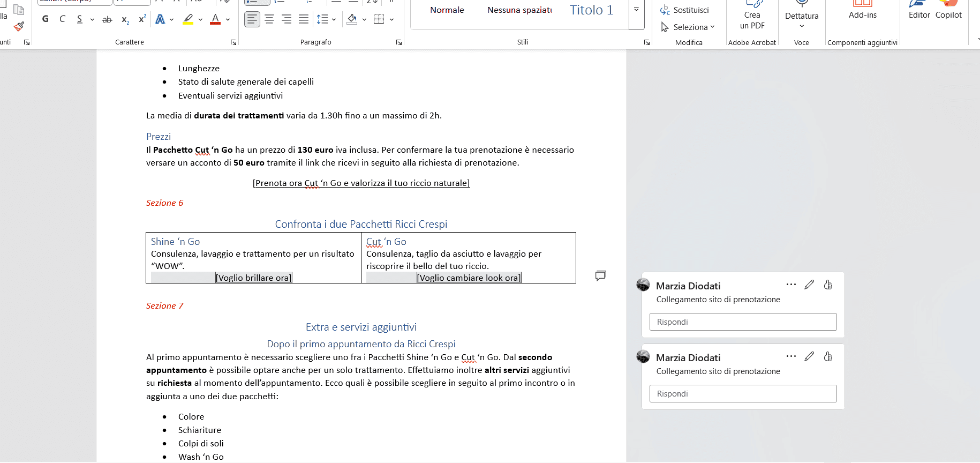Like the second Marzia Diodati comment
Screen dimensions: 980x463
[828, 356]
